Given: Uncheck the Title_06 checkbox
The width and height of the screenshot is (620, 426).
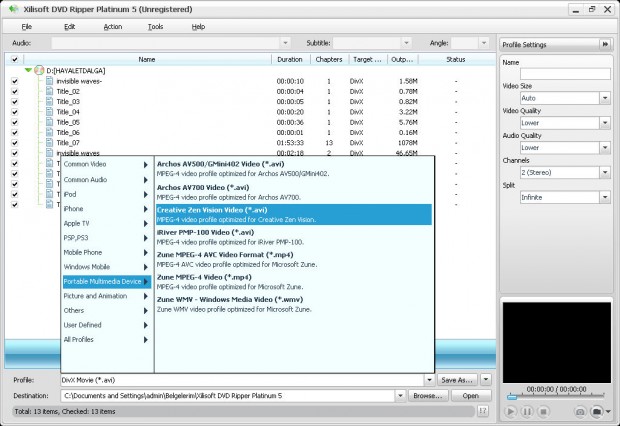Looking at the screenshot, I should [x=15, y=133].
